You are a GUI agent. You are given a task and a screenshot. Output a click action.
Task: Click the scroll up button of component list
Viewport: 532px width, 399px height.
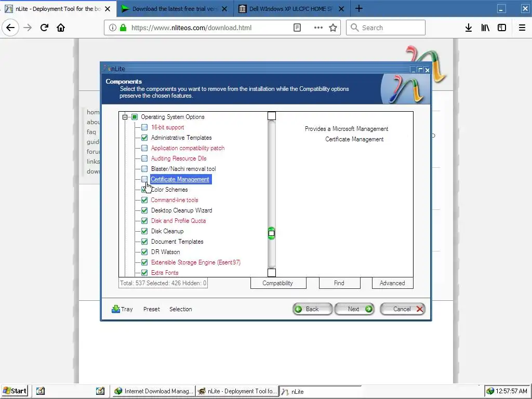tap(271, 116)
